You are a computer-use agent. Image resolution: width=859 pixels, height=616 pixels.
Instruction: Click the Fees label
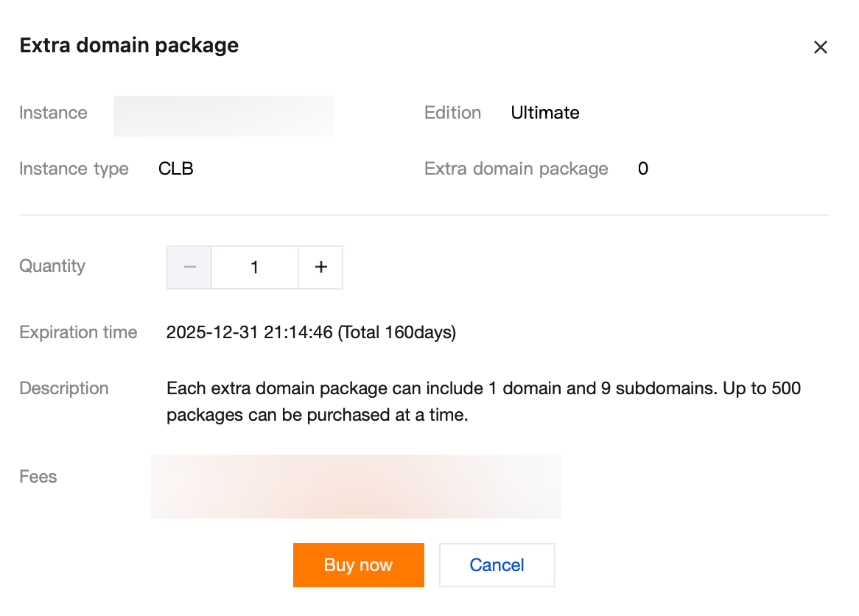tap(38, 477)
